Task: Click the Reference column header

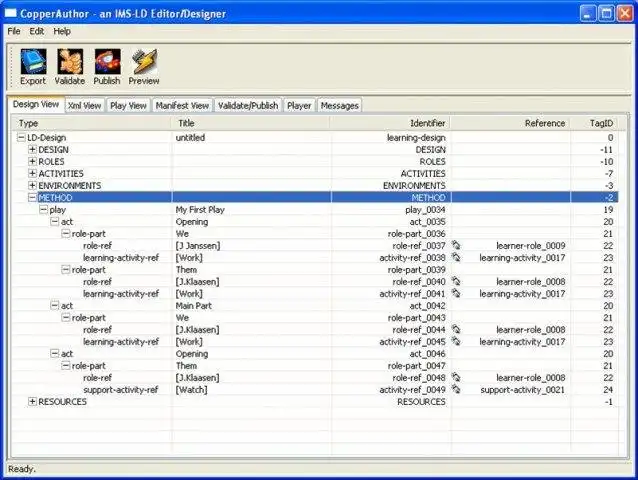Action: pos(510,123)
